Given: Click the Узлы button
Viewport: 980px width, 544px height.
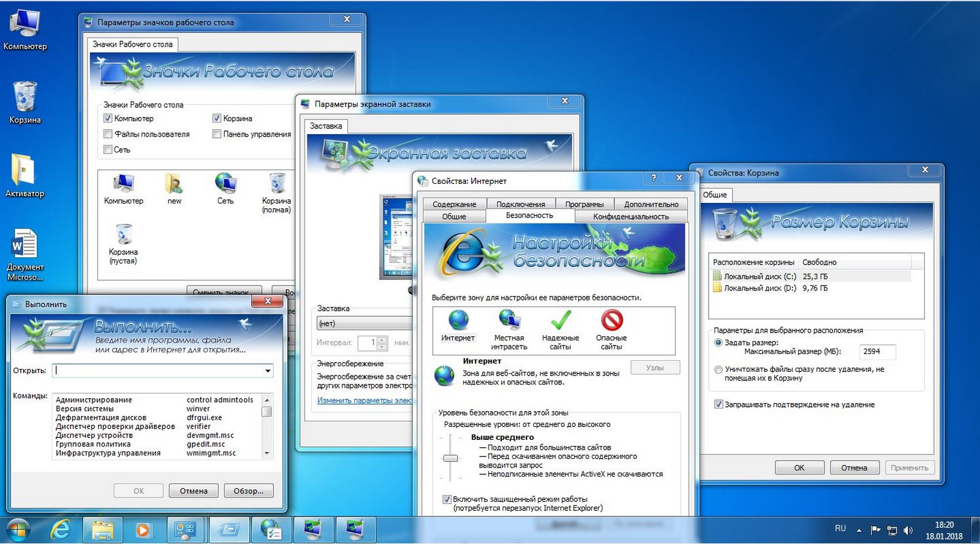Looking at the screenshot, I should pyautogui.click(x=655, y=368).
